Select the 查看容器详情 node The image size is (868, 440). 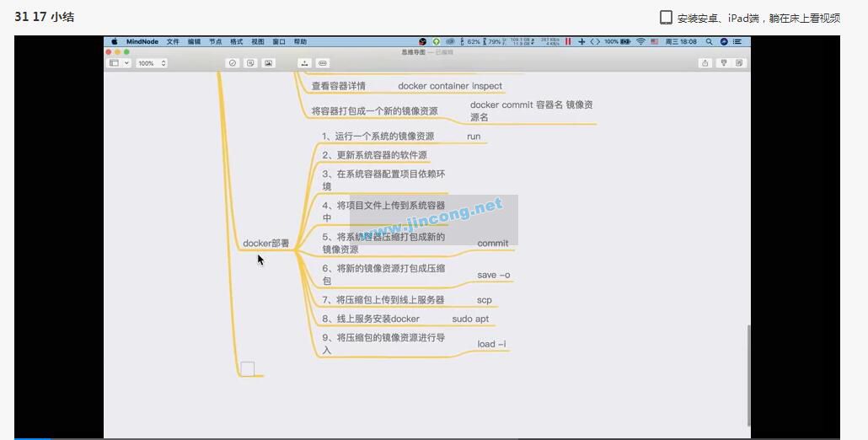coord(338,86)
